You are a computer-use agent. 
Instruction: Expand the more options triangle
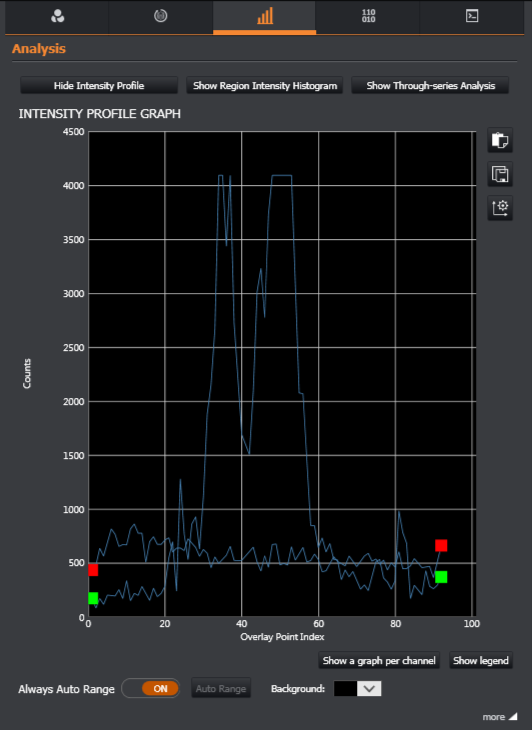click(x=512, y=716)
